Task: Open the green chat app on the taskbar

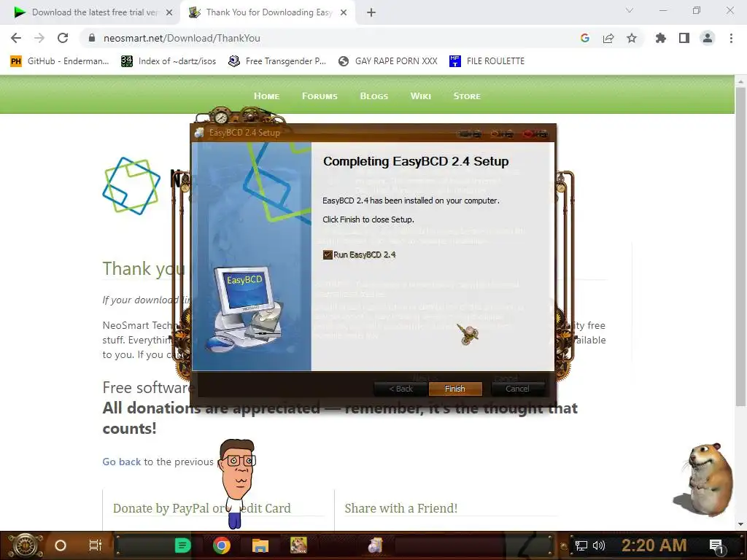Action: click(x=182, y=545)
